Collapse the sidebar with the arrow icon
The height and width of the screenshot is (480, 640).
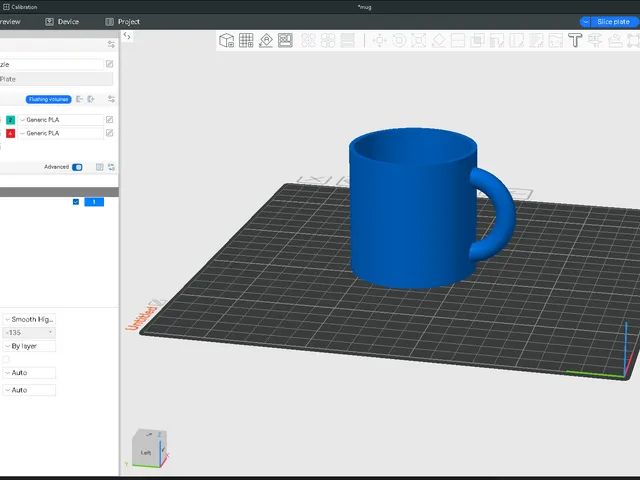(x=127, y=36)
